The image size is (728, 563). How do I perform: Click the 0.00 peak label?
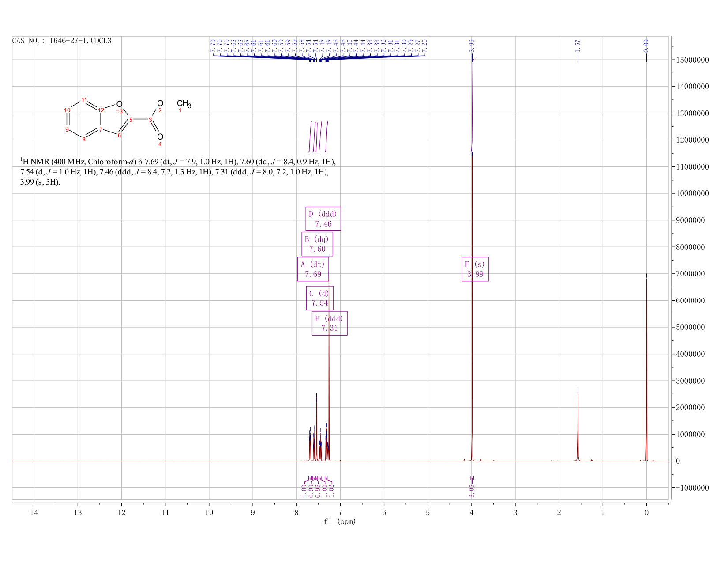click(646, 45)
